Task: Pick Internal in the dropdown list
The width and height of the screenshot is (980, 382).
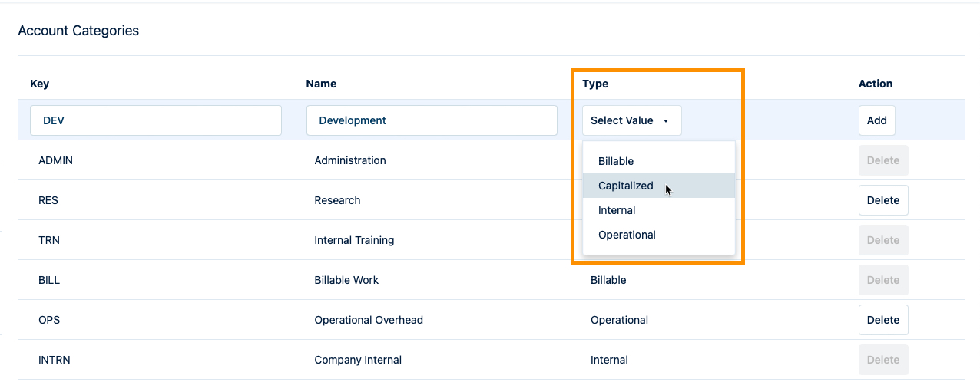Action: click(x=617, y=210)
